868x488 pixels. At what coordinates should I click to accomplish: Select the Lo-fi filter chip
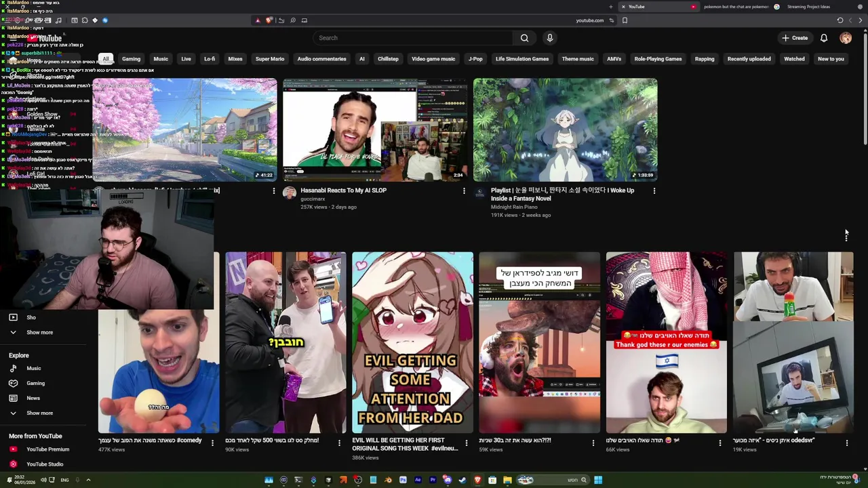coord(210,59)
